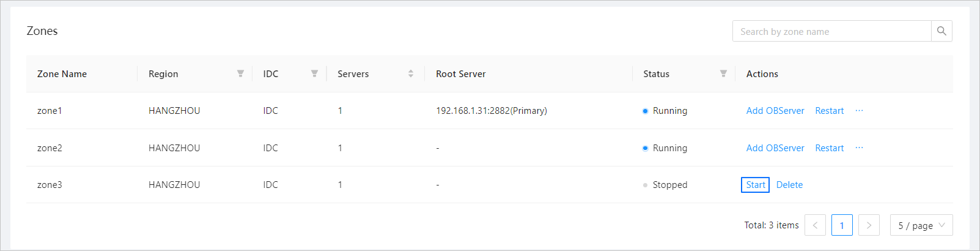Start the stopped zone3

(x=755, y=185)
